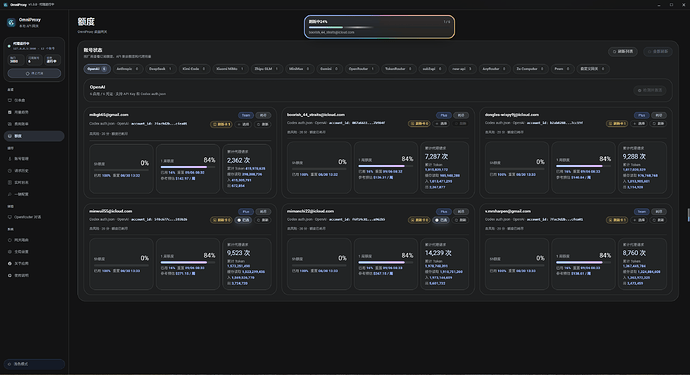
Task: Toggle the 选用 option on douglas icloud card
Action: [639, 124]
